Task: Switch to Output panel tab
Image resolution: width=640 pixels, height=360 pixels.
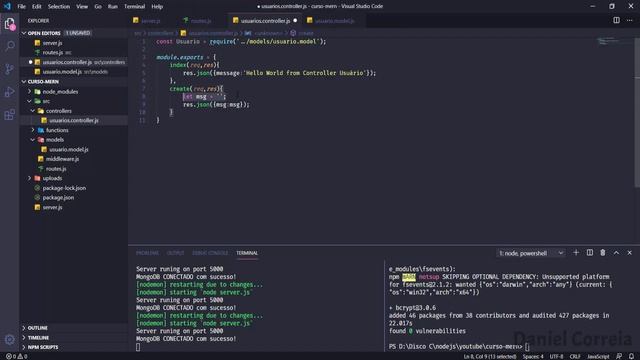Action: (x=176, y=253)
